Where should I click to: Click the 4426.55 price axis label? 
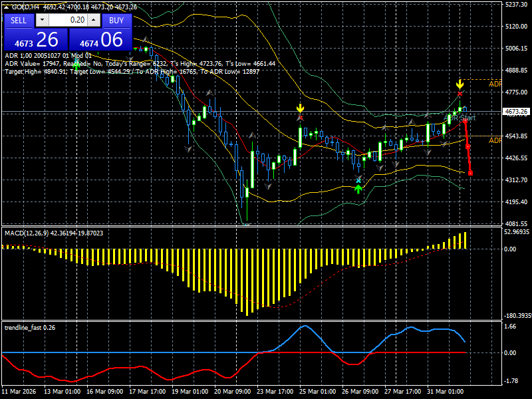pos(516,158)
